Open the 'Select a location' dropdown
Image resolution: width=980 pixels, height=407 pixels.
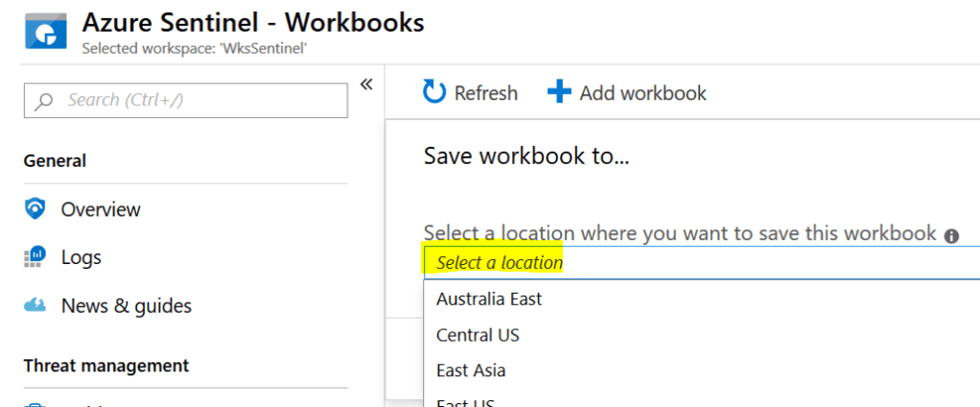pos(700,262)
